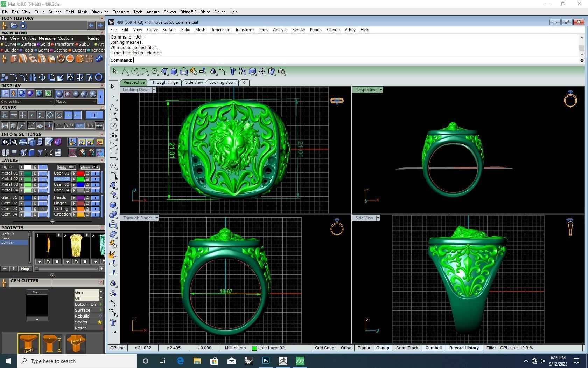This screenshot has width=588, height=368.
Task: Toggle SmartTrack in the status bar
Action: [407, 348]
